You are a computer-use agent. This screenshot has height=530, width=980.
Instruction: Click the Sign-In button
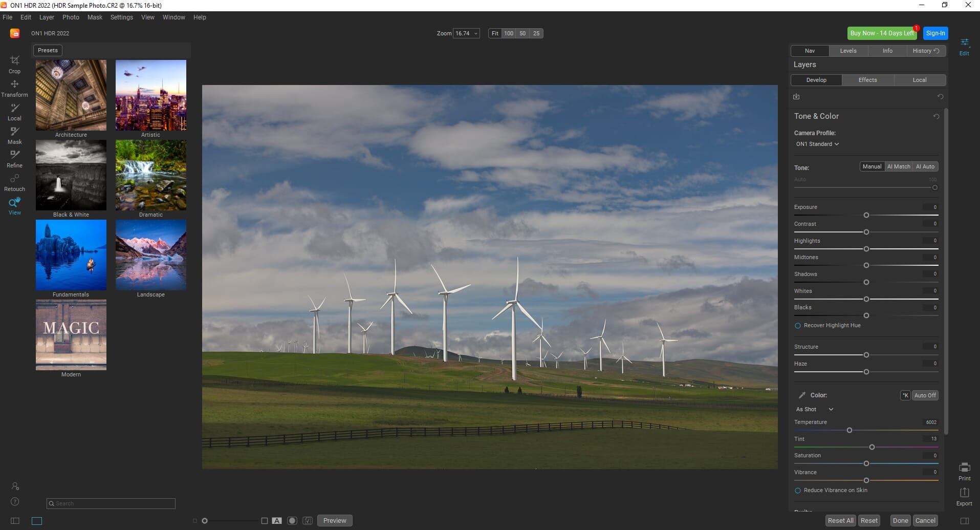click(x=935, y=33)
